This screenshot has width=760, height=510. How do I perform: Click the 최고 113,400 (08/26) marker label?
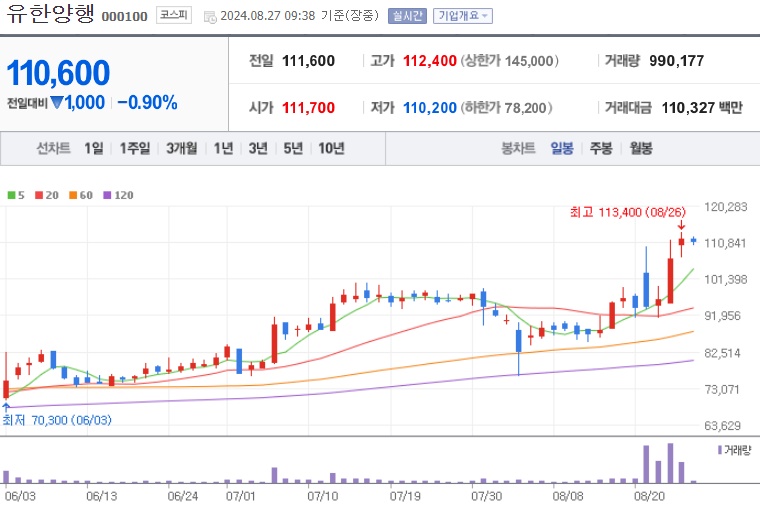[x=628, y=212]
